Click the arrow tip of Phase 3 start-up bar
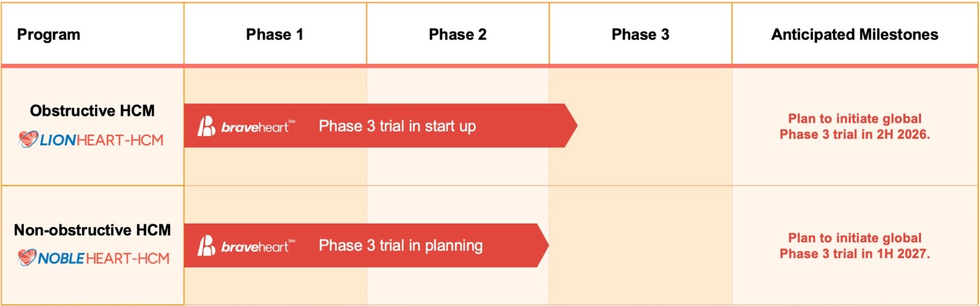 pyautogui.click(x=571, y=126)
